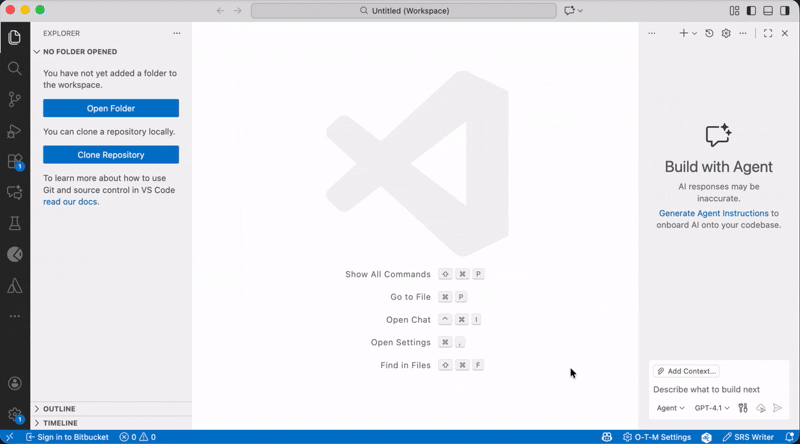This screenshot has height=444, width=800.
Task: Click the Accounts icon in activity bar
Action: pos(15,383)
